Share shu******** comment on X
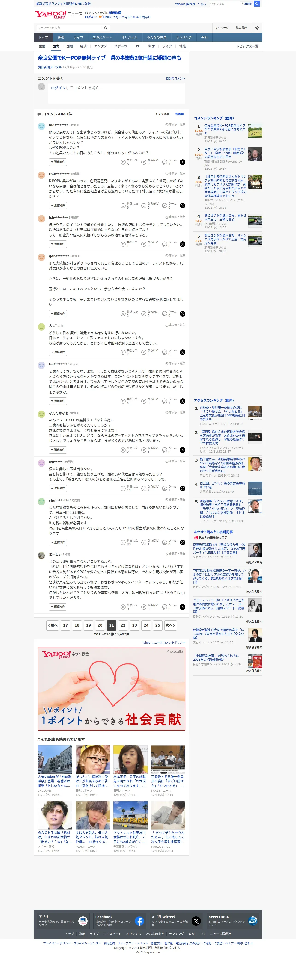 point(183,542)
